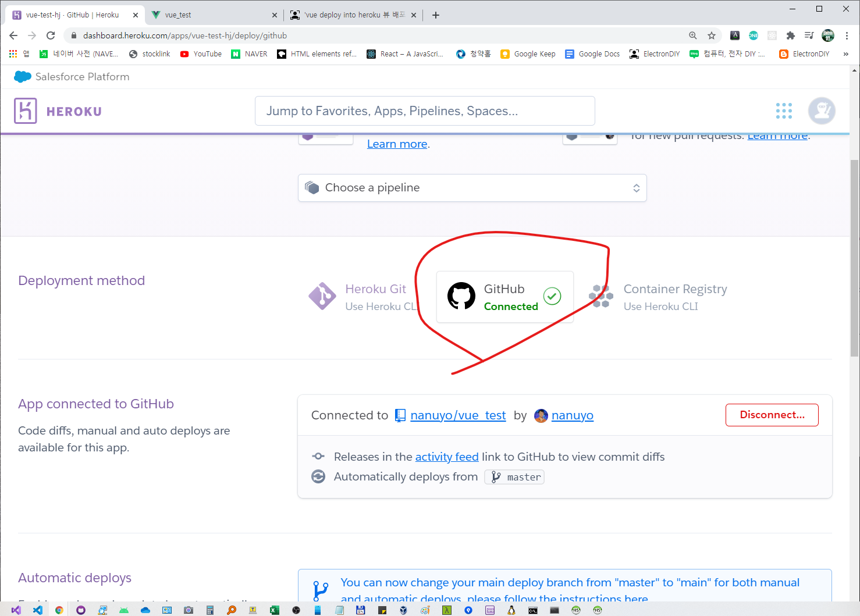
Task: Click the address bar URL
Action: point(185,35)
